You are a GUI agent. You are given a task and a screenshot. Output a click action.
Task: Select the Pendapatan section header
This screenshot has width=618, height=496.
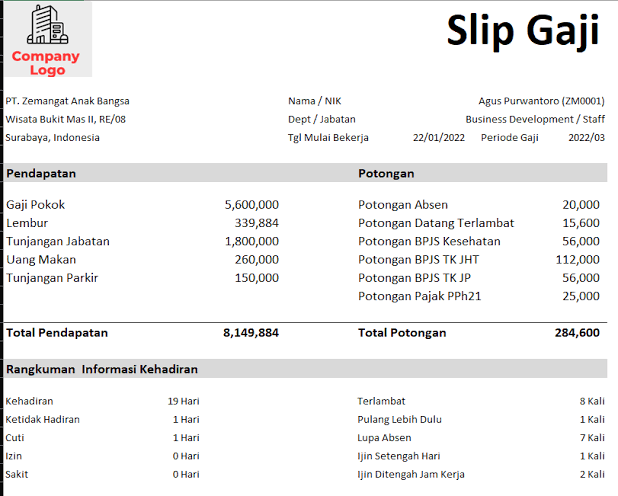(x=42, y=173)
